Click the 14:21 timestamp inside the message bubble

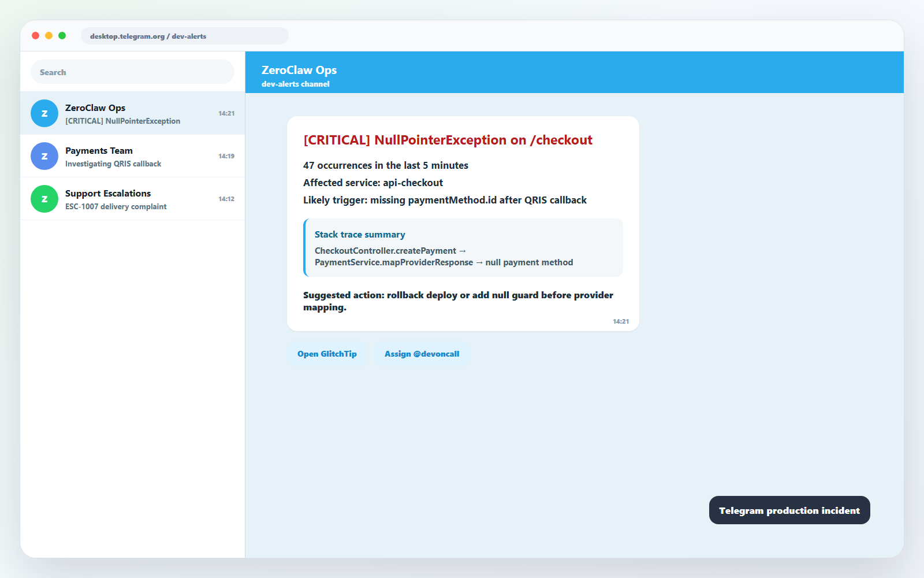pos(621,321)
